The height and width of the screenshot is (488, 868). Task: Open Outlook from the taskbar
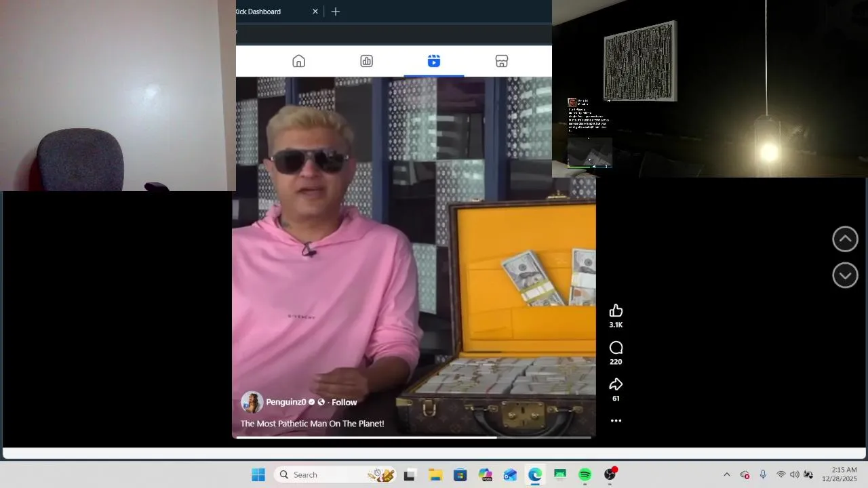click(510, 475)
